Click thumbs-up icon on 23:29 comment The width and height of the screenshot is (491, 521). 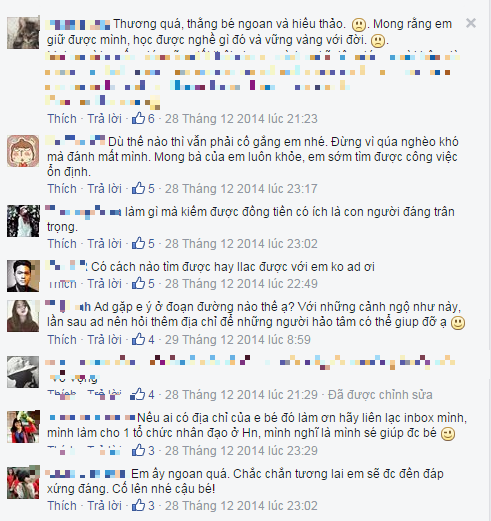(138, 450)
